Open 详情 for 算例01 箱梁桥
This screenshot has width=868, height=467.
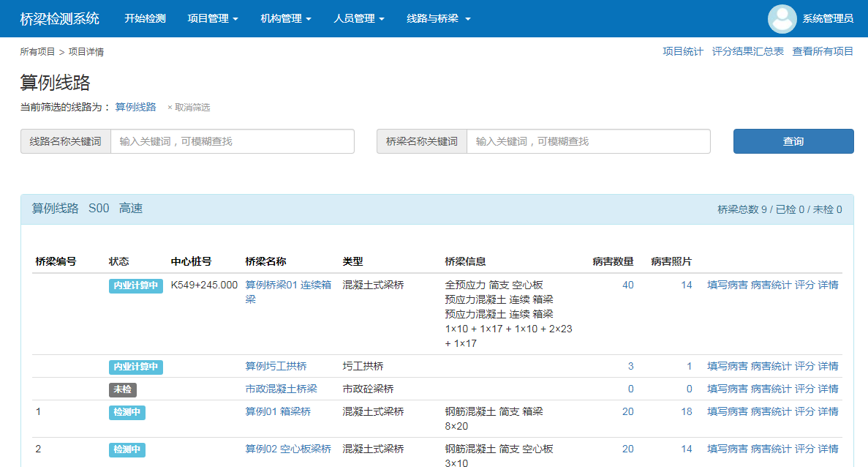(x=828, y=411)
